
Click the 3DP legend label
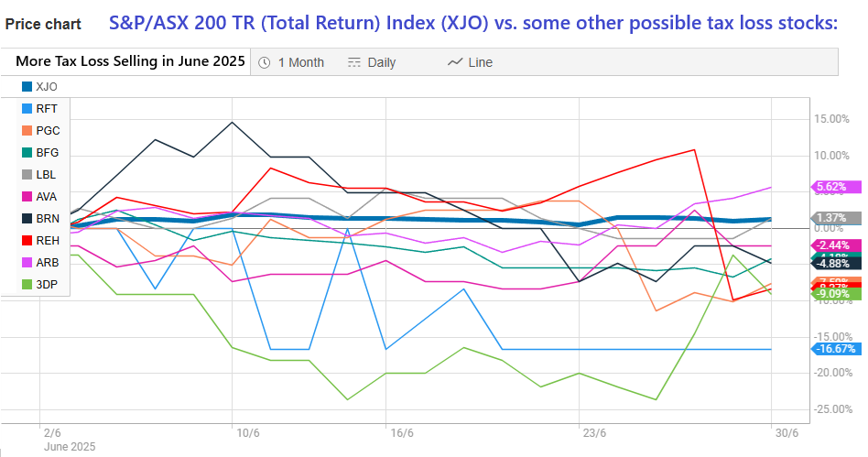coord(47,284)
